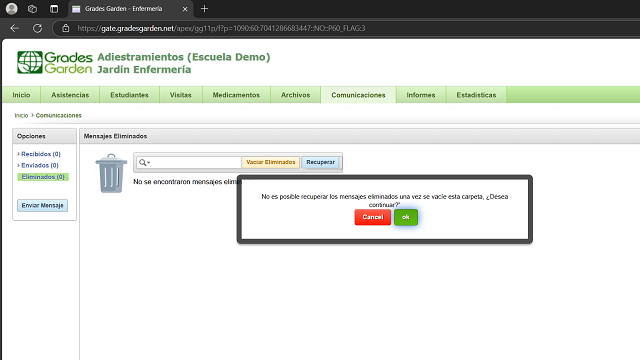This screenshot has width=640, height=360.
Task: Close the Grades Garden browser tab
Action: [x=185, y=9]
